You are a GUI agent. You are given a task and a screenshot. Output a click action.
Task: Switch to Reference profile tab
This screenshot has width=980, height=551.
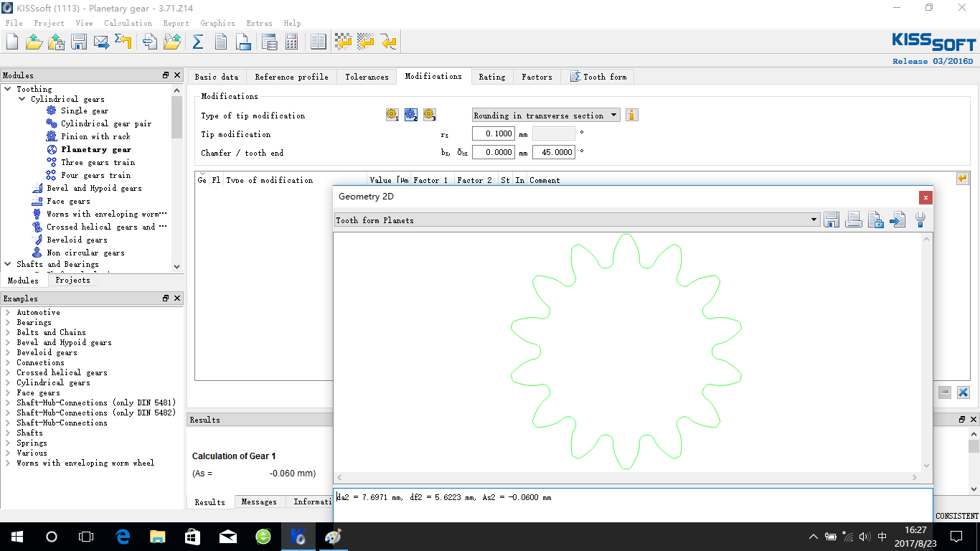point(291,77)
